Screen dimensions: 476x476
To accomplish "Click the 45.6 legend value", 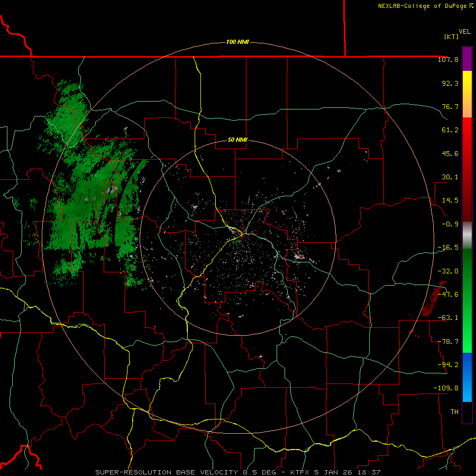I will 450,153.
